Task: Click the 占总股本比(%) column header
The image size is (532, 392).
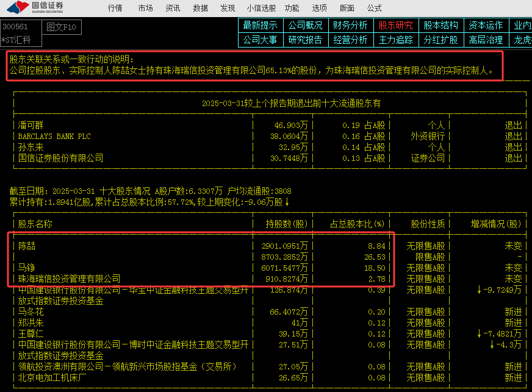Action: (x=358, y=224)
